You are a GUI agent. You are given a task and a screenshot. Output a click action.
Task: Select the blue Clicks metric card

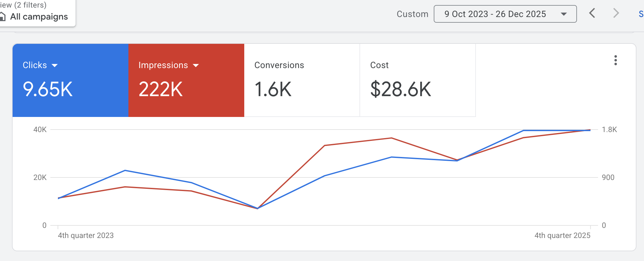point(70,80)
